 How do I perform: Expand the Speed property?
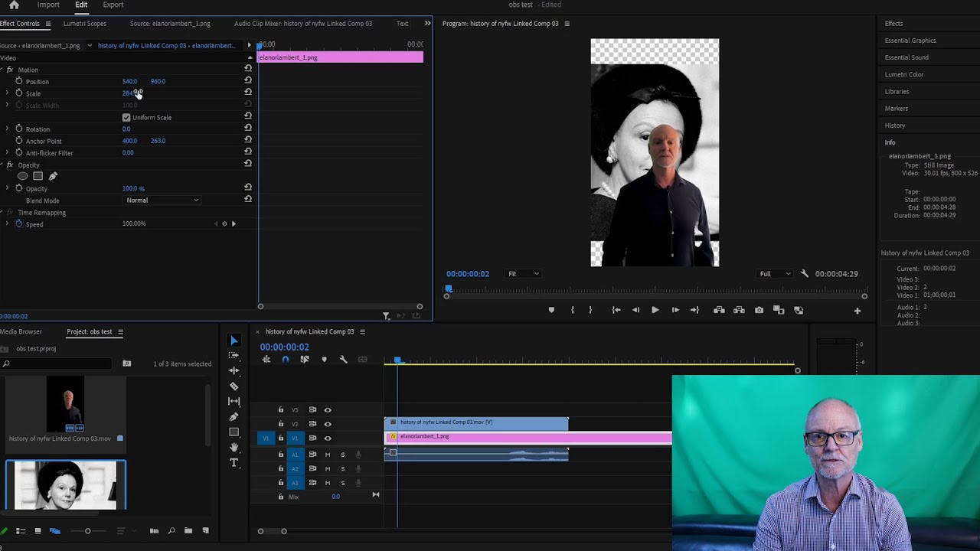[x=7, y=224]
